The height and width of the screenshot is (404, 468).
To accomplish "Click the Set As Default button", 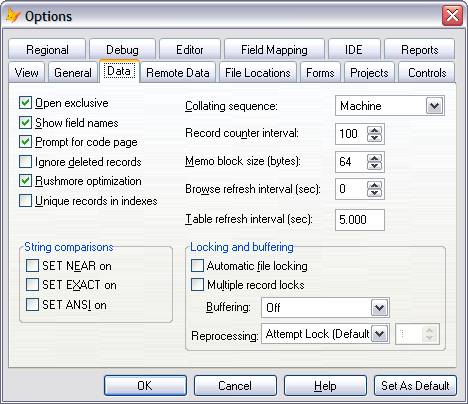I will [415, 386].
